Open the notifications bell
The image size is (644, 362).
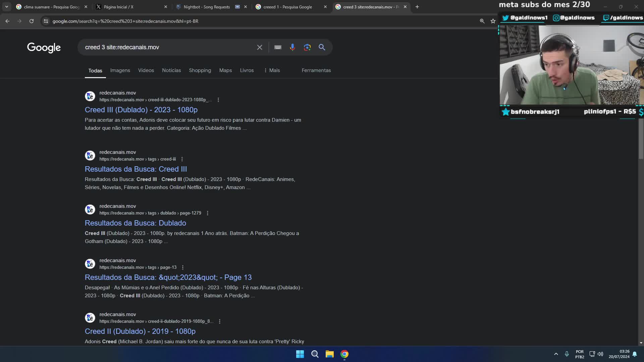pos(635,354)
